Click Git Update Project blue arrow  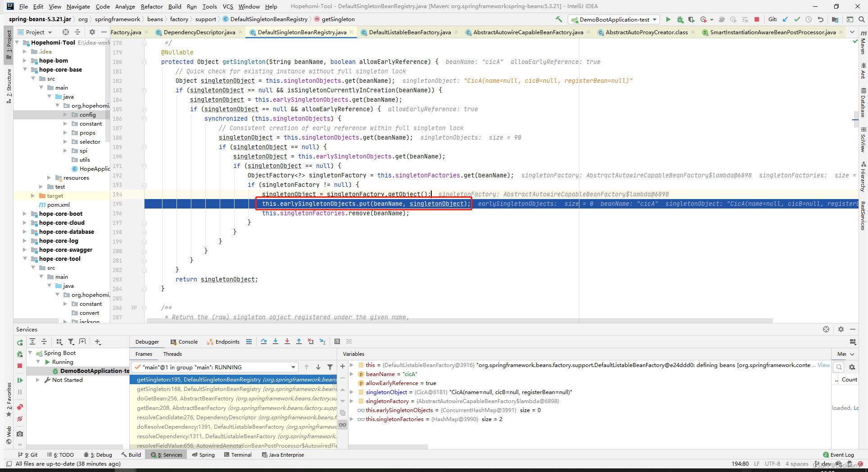tap(786, 19)
